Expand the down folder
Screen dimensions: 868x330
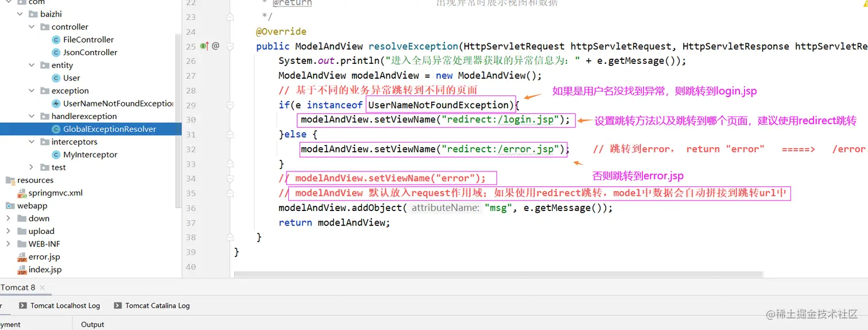pyautogui.click(x=8, y=218)
